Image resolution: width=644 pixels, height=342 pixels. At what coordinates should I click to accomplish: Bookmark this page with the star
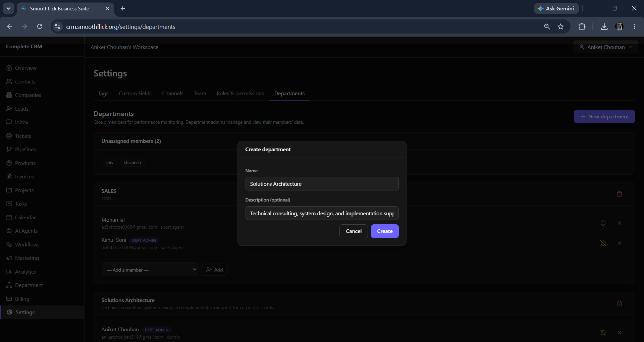pos(560,27)
